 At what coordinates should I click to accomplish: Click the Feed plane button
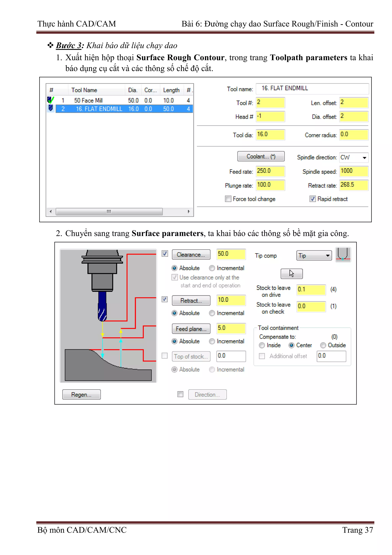[191, 329]
